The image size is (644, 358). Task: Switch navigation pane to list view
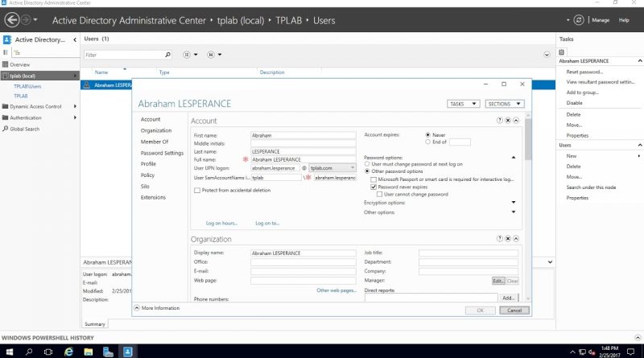pyautogui.click(x=6, y=52)
